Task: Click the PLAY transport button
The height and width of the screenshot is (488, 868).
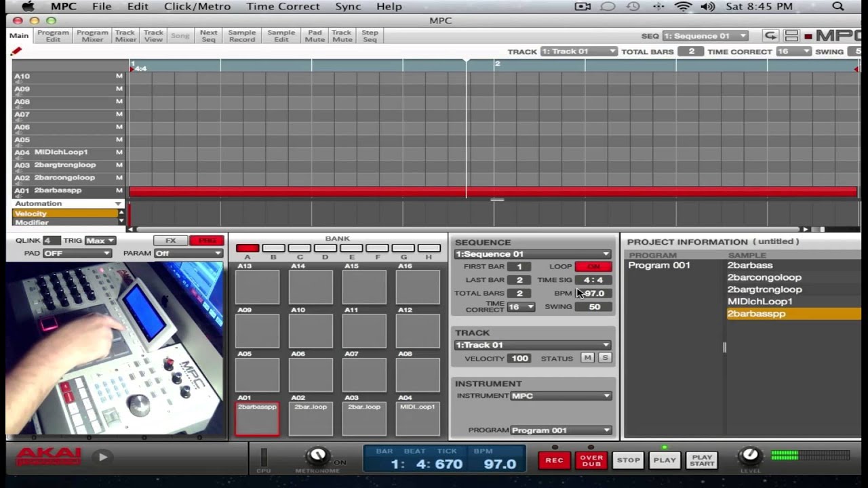Action: tap(665, 460)
